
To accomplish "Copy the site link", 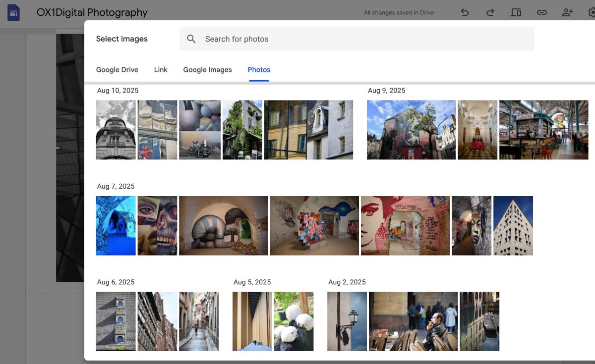I will point(541,12).
